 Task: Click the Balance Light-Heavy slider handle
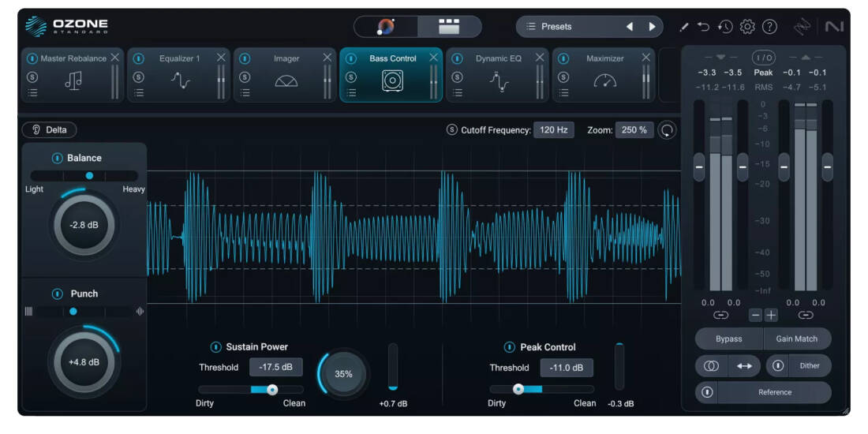click(x=89, y=175)
